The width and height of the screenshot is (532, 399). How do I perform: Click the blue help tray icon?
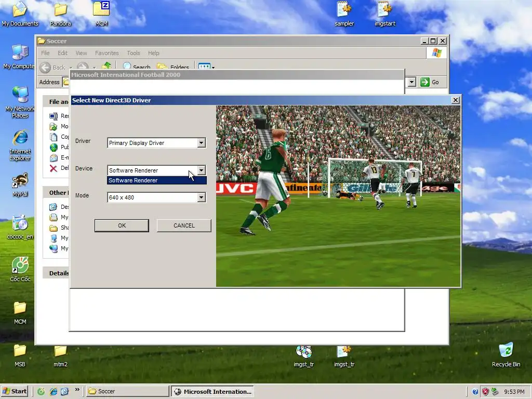point(475,392)
